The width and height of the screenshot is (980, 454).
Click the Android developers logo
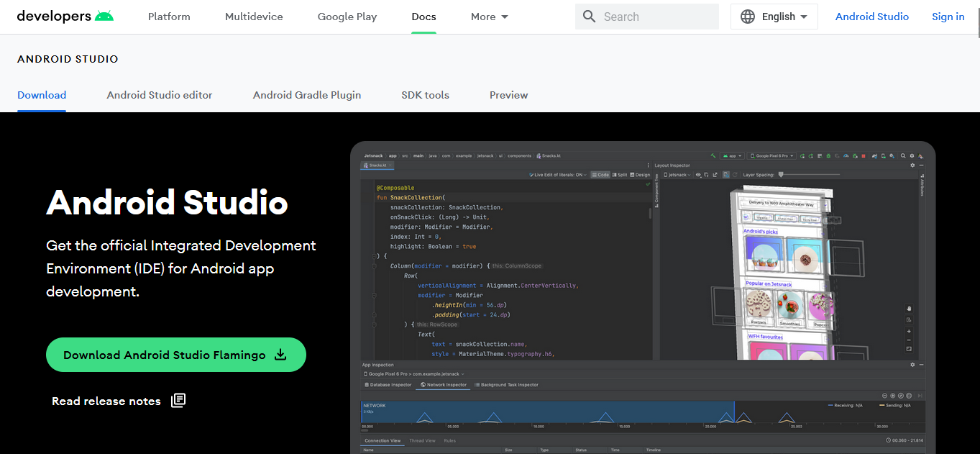[65, 17]
